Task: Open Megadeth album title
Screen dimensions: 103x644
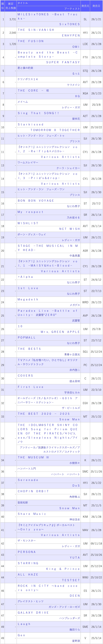Action: [28, 299]
